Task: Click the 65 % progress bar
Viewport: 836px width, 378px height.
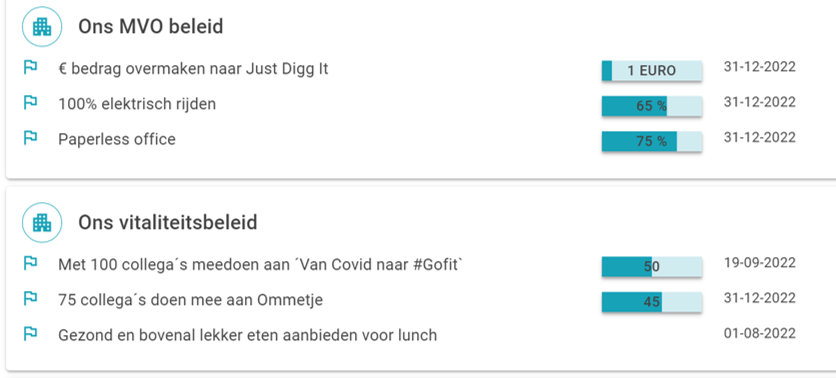Action: 652,106
